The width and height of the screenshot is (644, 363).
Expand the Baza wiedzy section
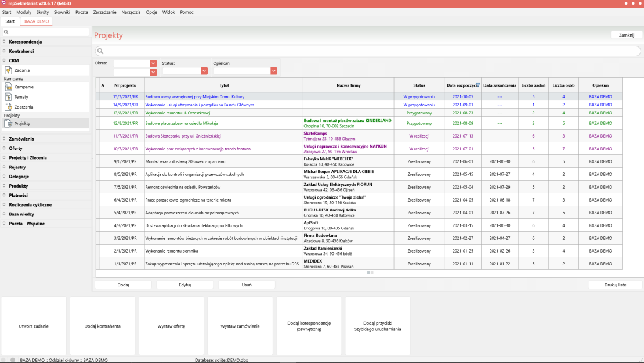(4, 214)
